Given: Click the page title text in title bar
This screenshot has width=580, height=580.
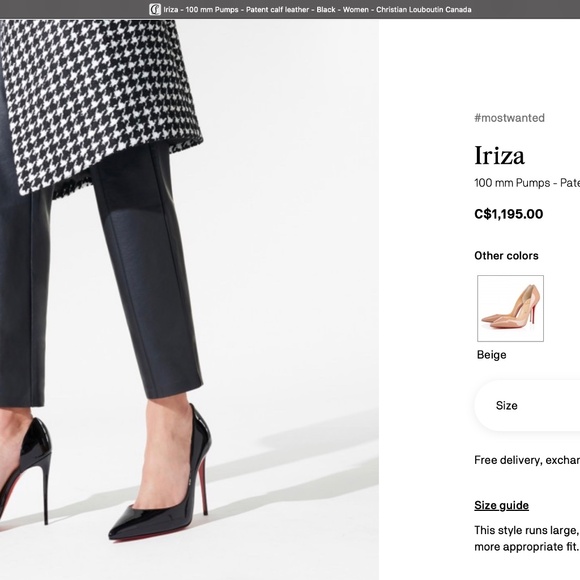Looking at the screenshot, I should click(317, 10).
